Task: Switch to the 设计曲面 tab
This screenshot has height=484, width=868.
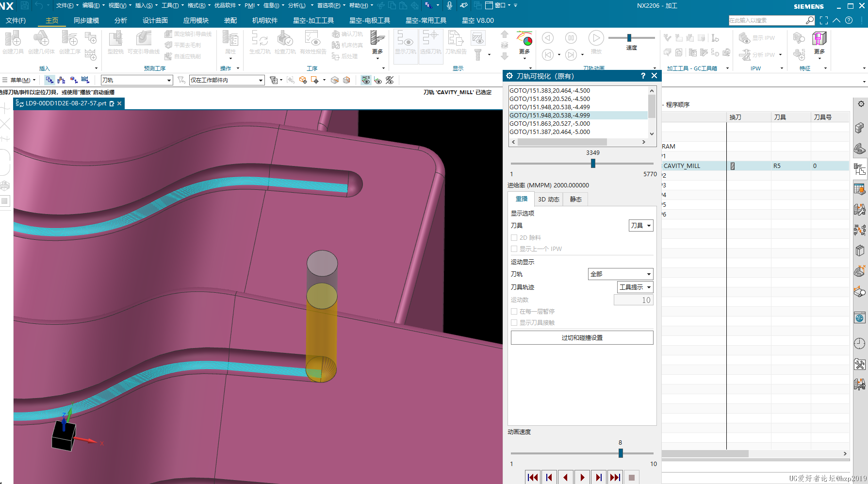Action: point(155,20)
